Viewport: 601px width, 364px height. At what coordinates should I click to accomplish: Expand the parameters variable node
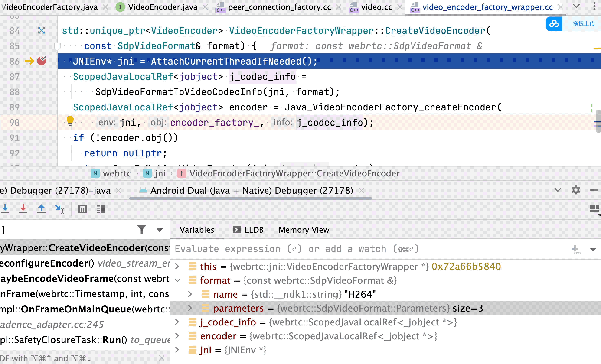tap(190, 308)
